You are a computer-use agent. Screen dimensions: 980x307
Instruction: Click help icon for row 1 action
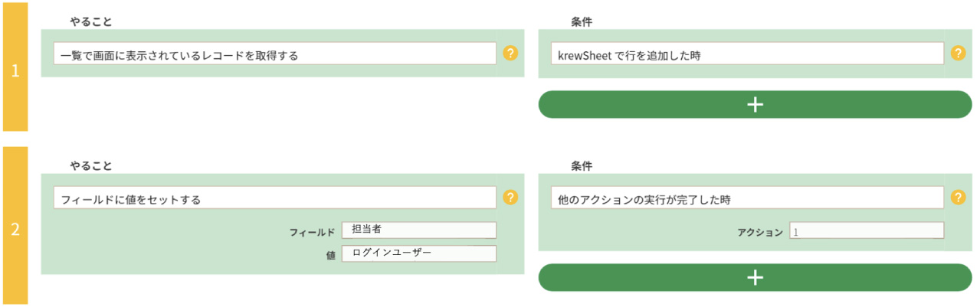pos(511,54)
